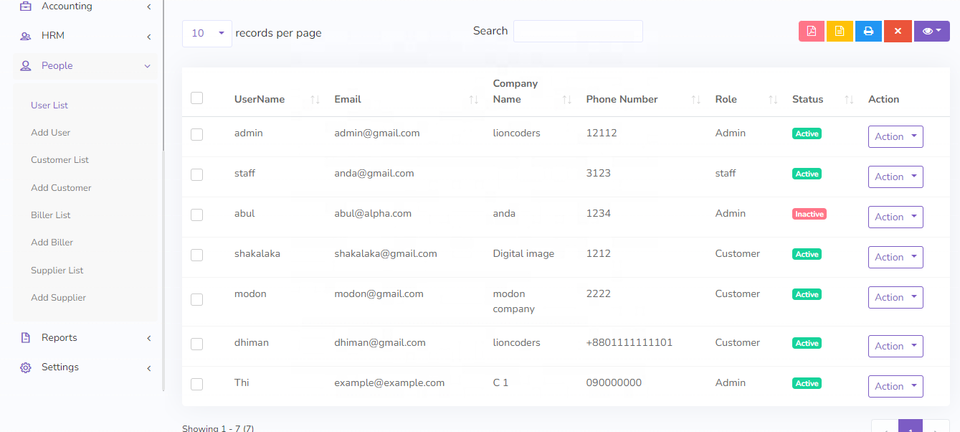
Task: Open Add User from the sidebar
Action: [50, 133]
